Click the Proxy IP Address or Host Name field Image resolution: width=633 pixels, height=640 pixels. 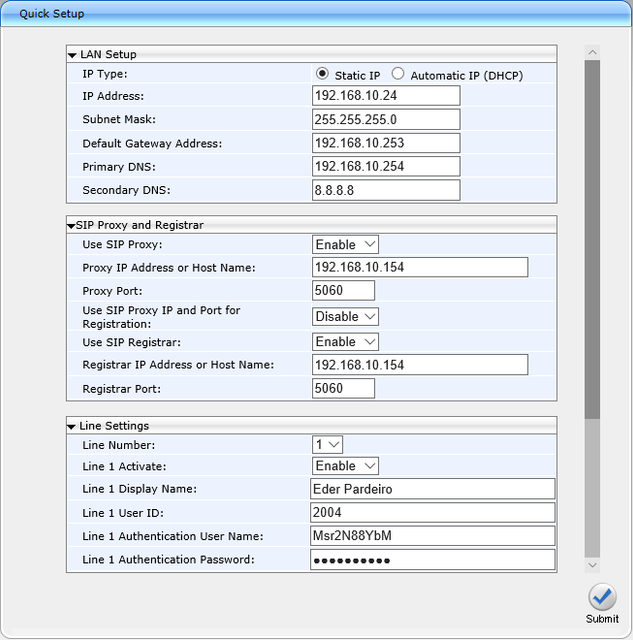click(420, 267)
